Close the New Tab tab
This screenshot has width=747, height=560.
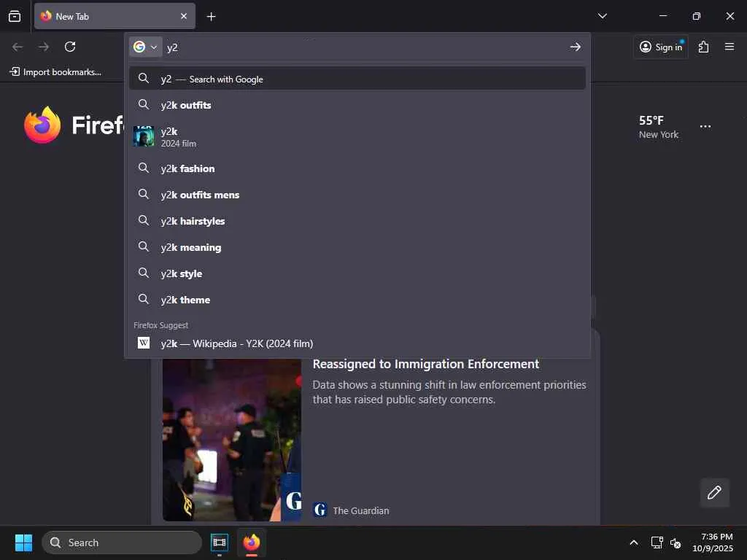pyautogui.click(x=184, y=16)
